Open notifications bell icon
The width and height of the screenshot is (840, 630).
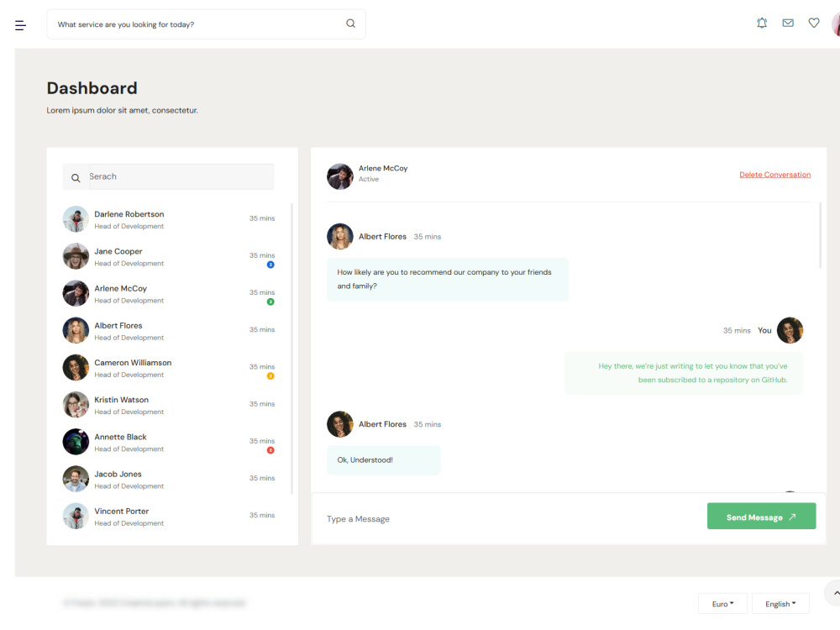pos(762,23)
